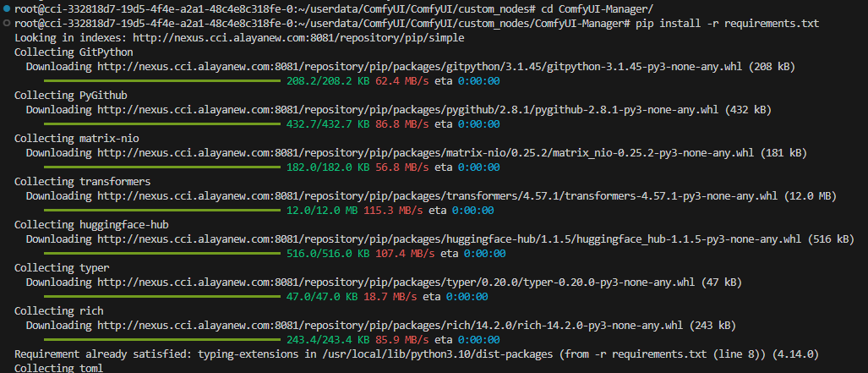Click the '12.0/12.0 MB' progress value
The width and height of the screenshot is (868, 373).
coord(322,211)
